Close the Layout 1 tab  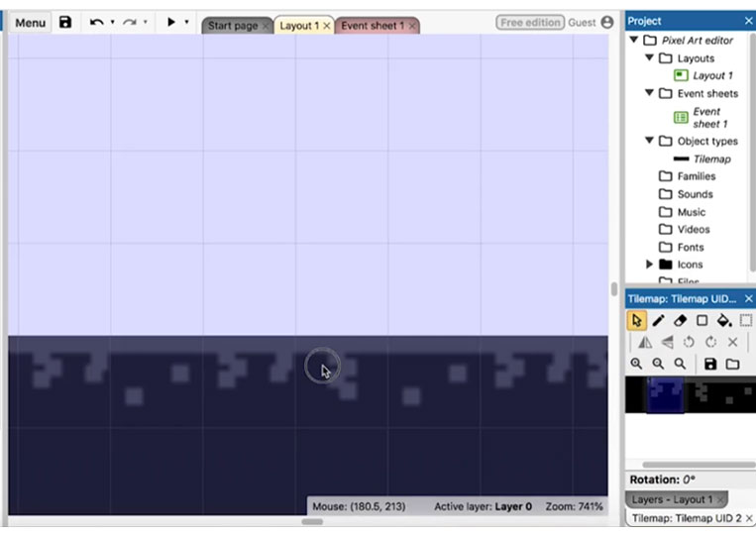(x=326, y=26)
